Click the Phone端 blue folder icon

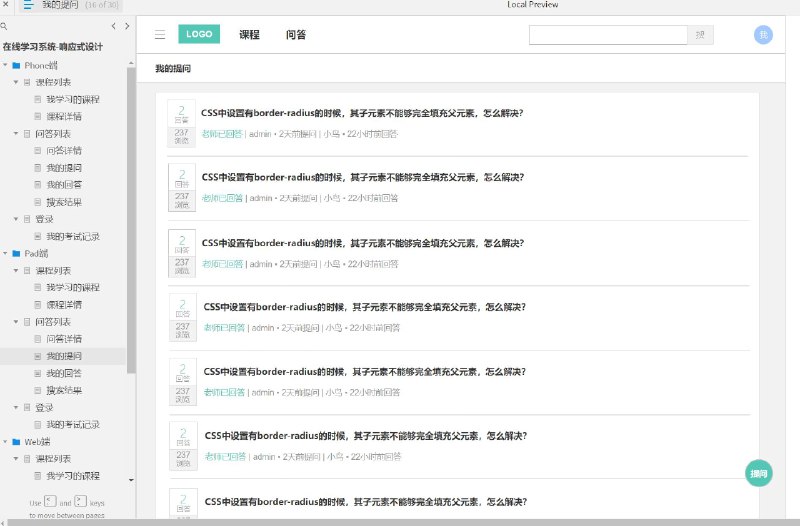pos(16,65)
